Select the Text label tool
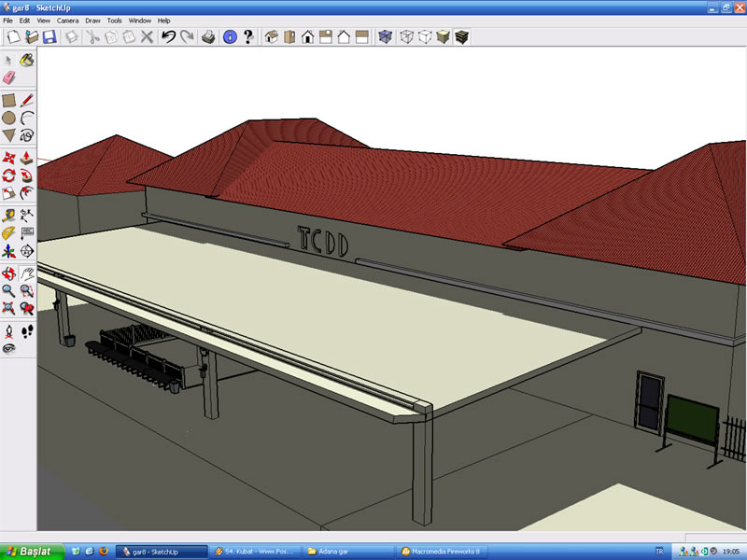Viewport: 747px width, 560px height. pyautogui.click(x=27, y=232)
